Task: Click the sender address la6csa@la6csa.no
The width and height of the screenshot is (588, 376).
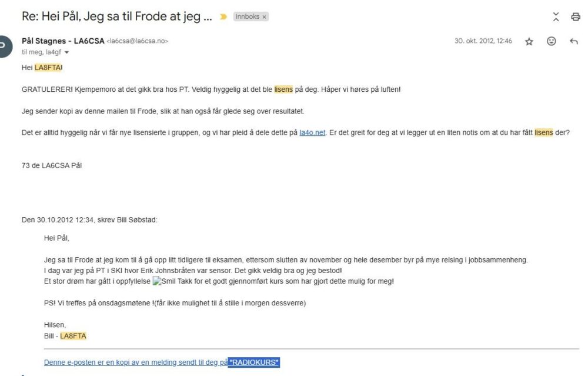Action: click(138, 41)
